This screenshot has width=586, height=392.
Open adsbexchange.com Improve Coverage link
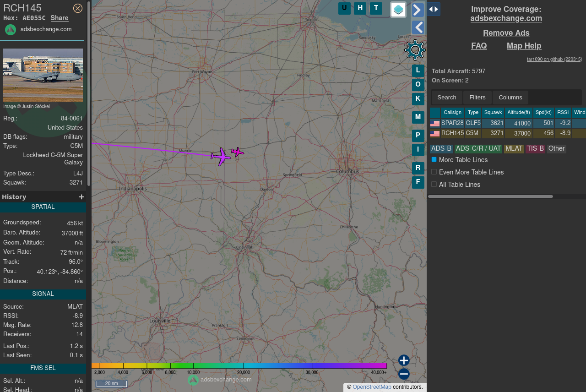pos(506,19)
